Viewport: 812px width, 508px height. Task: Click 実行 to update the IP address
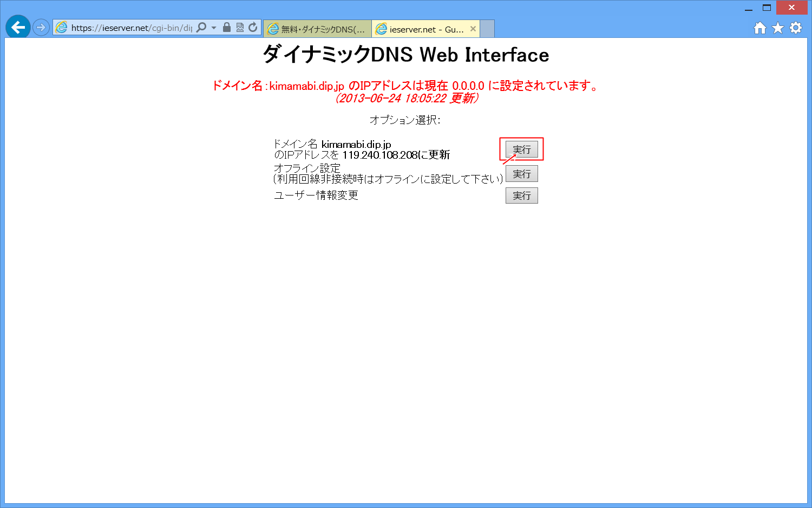[x=521, y=149]
